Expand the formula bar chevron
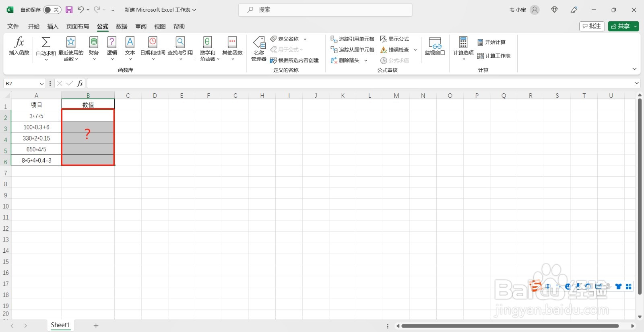This screenshot has width=644, height=332. tap(637, 83)
